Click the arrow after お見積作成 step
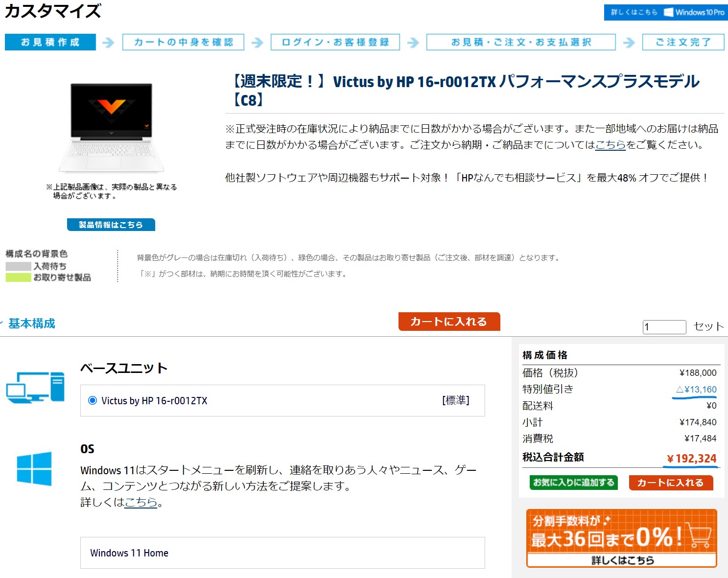This screenshot has height=578, width=728. tap(109, 43)
